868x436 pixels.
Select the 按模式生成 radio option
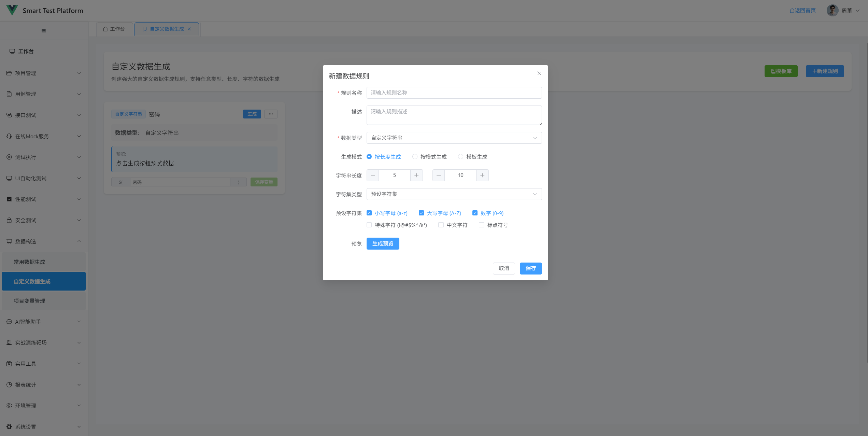pos(415,157)
